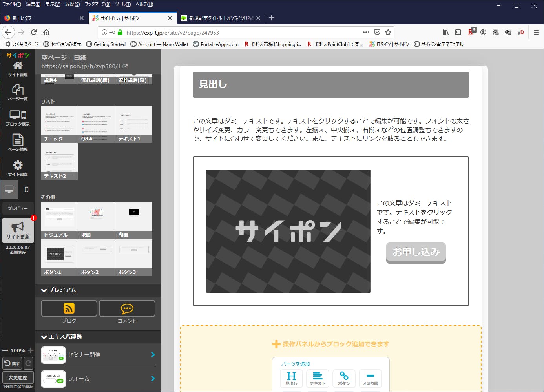
Task: Click サイト更新 megaphone button
Action: tap(18, 230)
